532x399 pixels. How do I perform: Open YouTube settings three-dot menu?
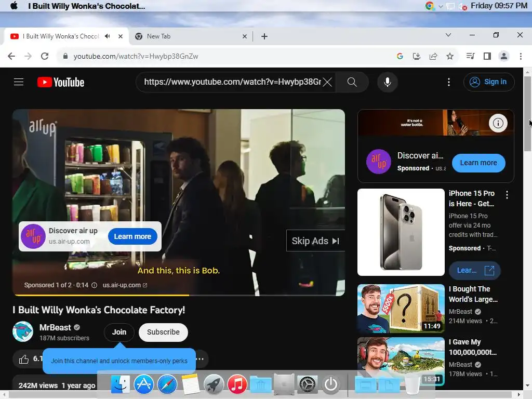click(448, 82)
